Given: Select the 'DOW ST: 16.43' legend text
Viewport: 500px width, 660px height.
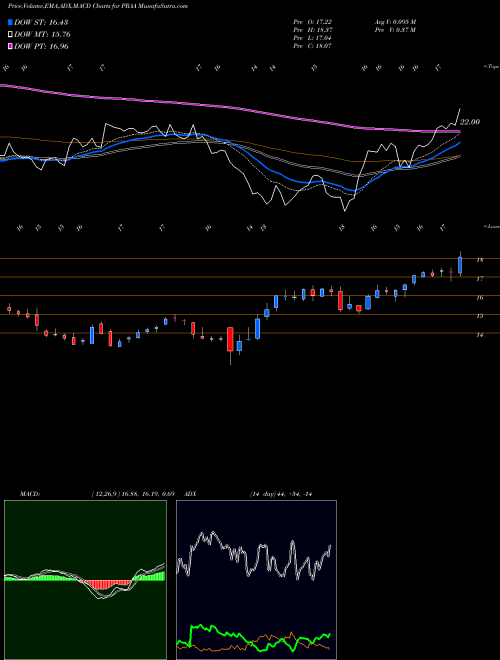Looking at the screenshot, I should pos(41,22).
